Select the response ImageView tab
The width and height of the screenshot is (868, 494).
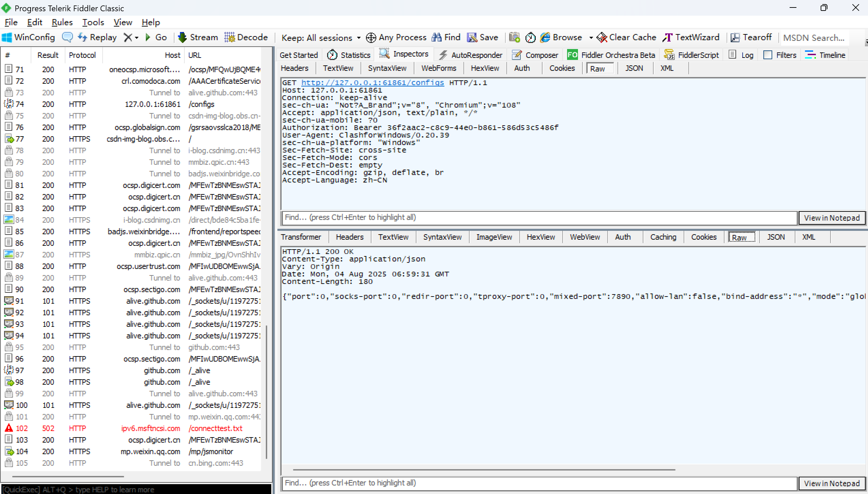click(x=494, y=237)
